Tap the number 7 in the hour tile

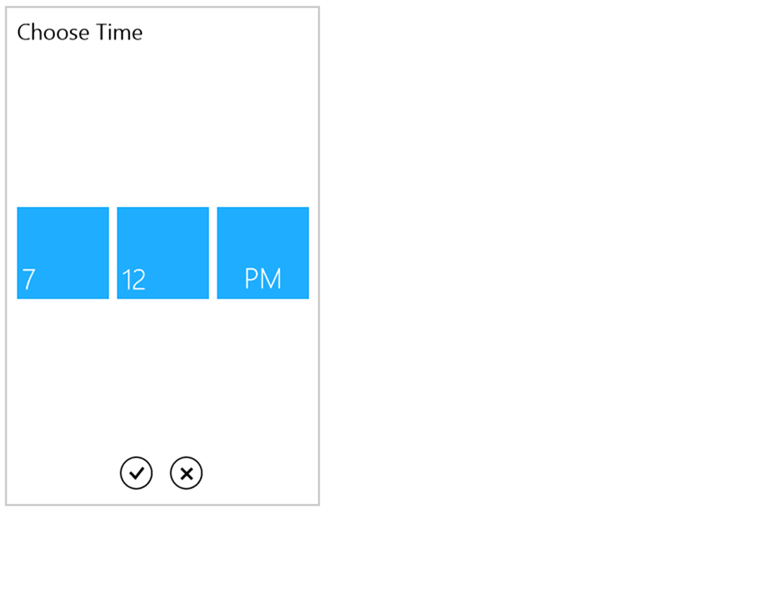[29, 280]
